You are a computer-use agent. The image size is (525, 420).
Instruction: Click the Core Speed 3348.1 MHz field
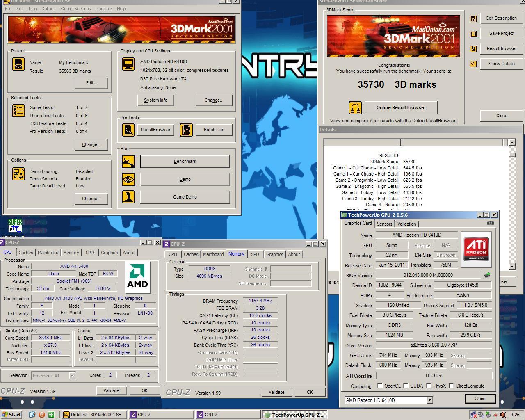click(51, 338)
